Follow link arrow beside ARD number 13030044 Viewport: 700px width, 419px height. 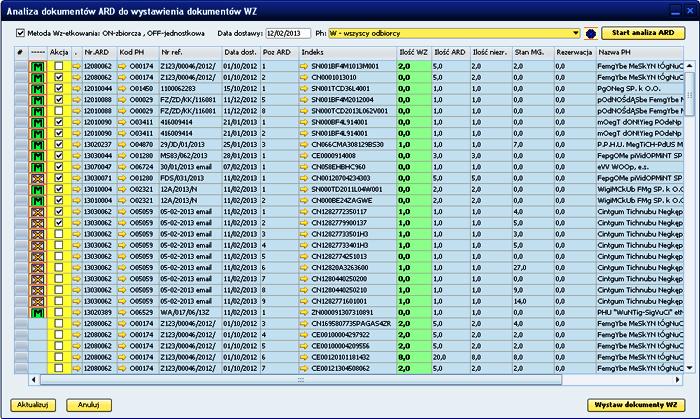tap(77, 156)
